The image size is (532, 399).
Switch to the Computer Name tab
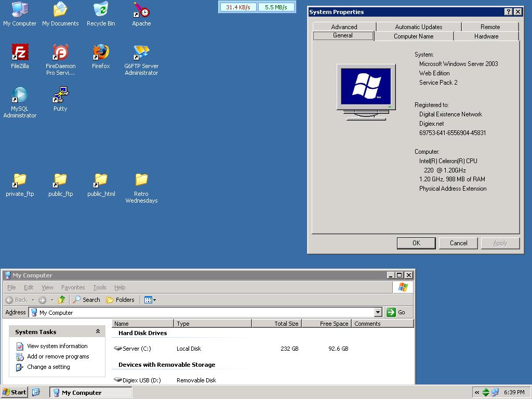(x=414, y=36)
